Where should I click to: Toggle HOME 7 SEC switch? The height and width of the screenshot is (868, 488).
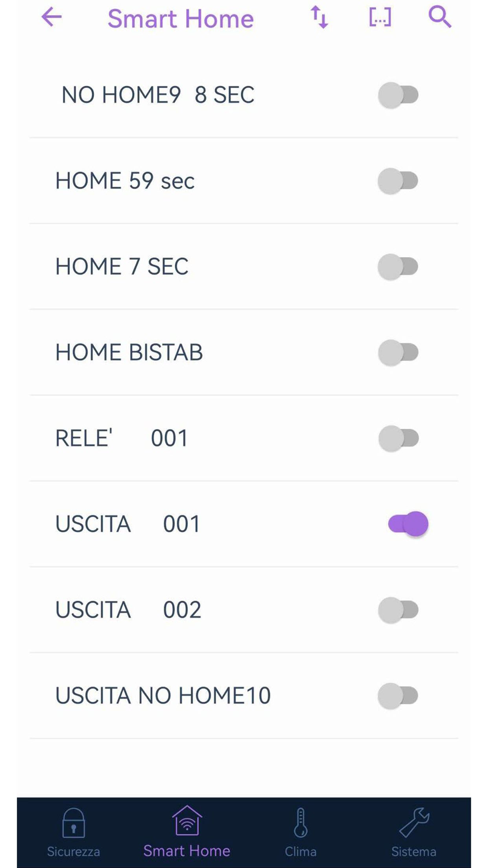[399, 267]
